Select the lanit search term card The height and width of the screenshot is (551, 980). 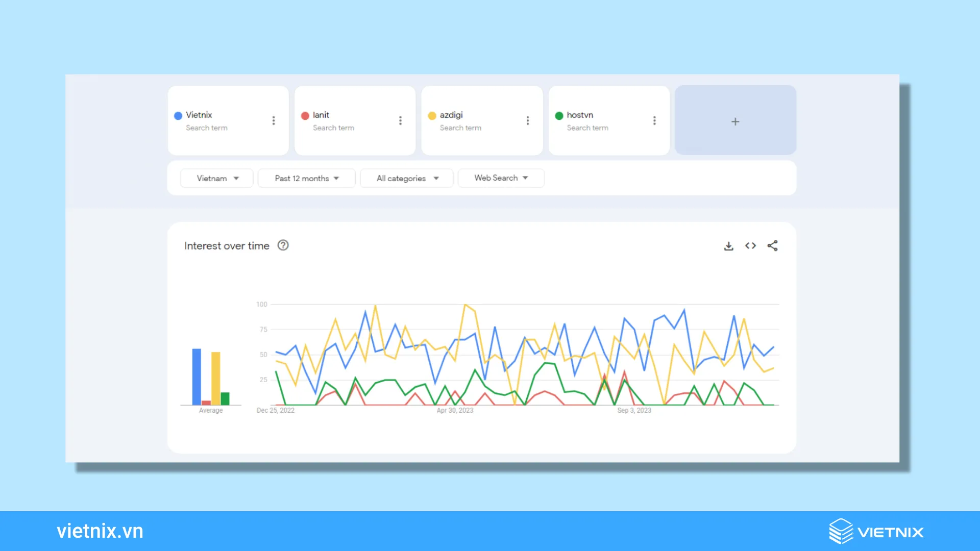click(x=355, y=120)
